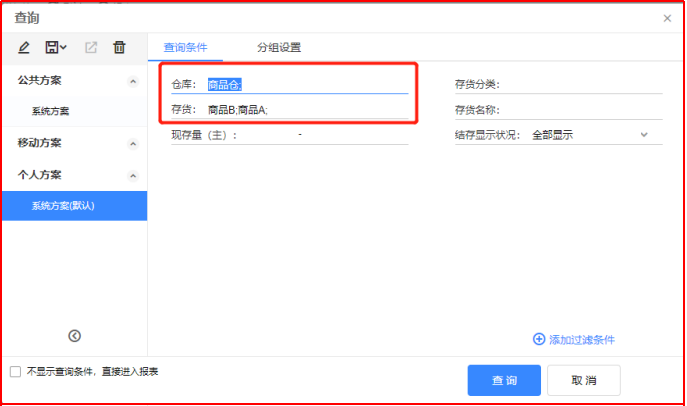Open the save scheme dropdown icon

pyautogui.click(x=56, y=47)
